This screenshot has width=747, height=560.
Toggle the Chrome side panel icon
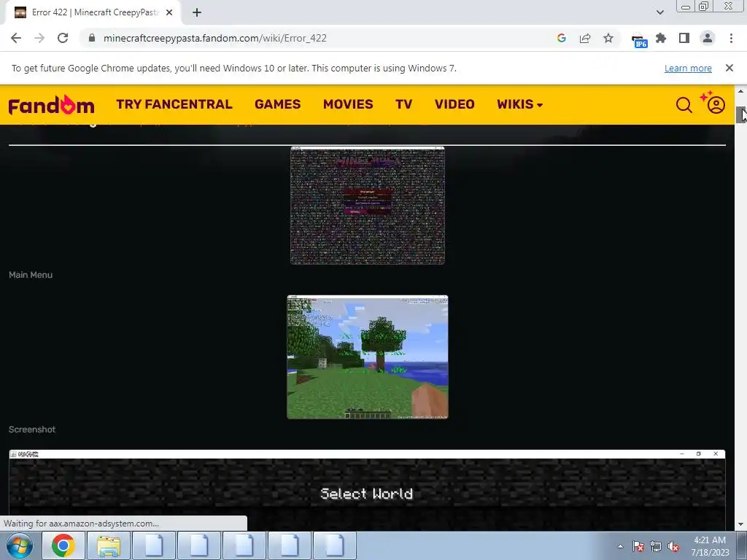(684, 38)
